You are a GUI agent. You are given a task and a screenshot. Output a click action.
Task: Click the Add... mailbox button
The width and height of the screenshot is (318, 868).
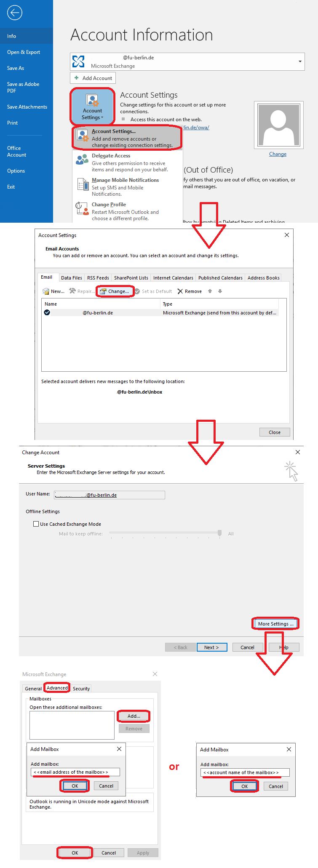pos(134,716)
